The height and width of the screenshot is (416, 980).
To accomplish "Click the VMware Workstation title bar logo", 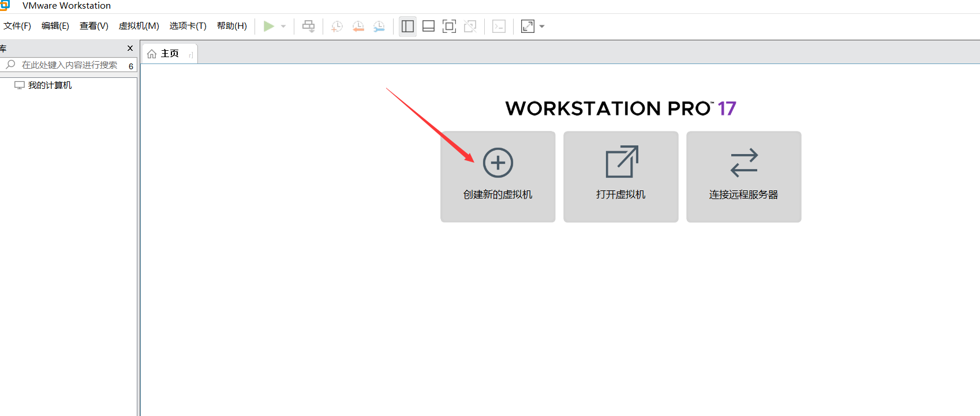I will [5, 5].
